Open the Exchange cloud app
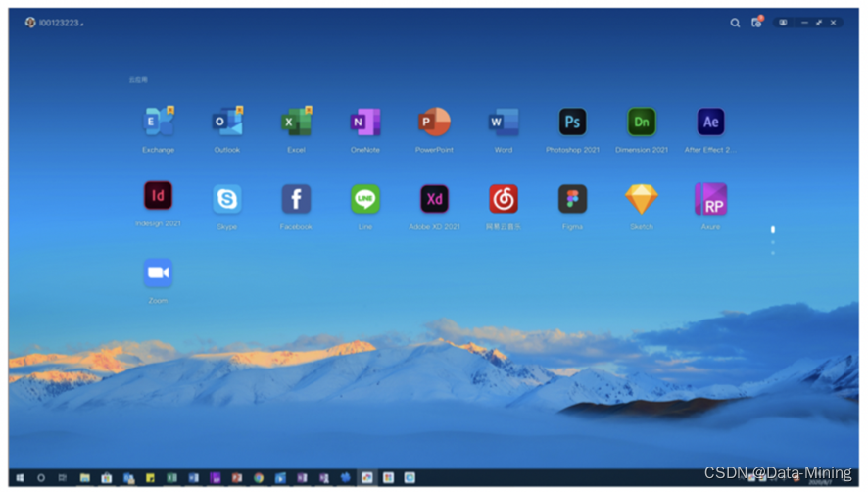Viewport: 868px width, 492px height. click(159, 122)
